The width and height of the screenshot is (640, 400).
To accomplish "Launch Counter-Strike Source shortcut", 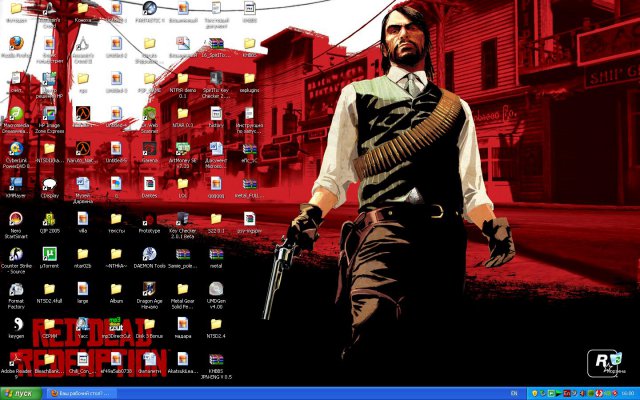I will [x=16, y=254].
